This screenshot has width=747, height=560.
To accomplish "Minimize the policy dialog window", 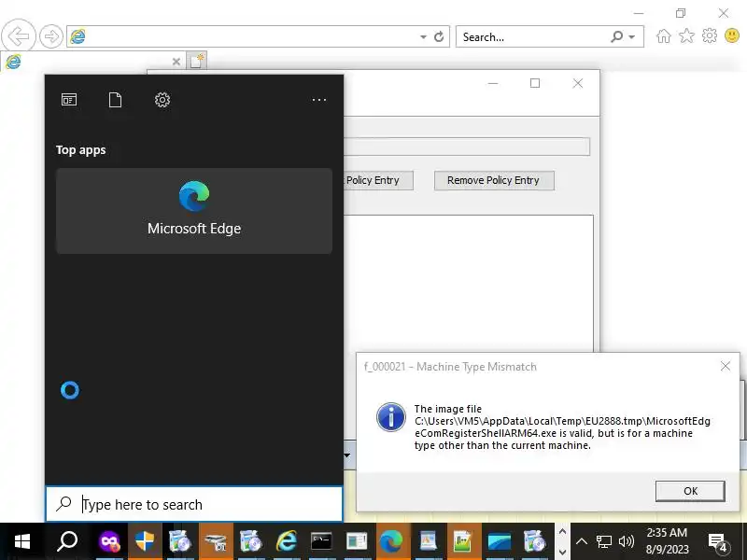I will 493,83.
